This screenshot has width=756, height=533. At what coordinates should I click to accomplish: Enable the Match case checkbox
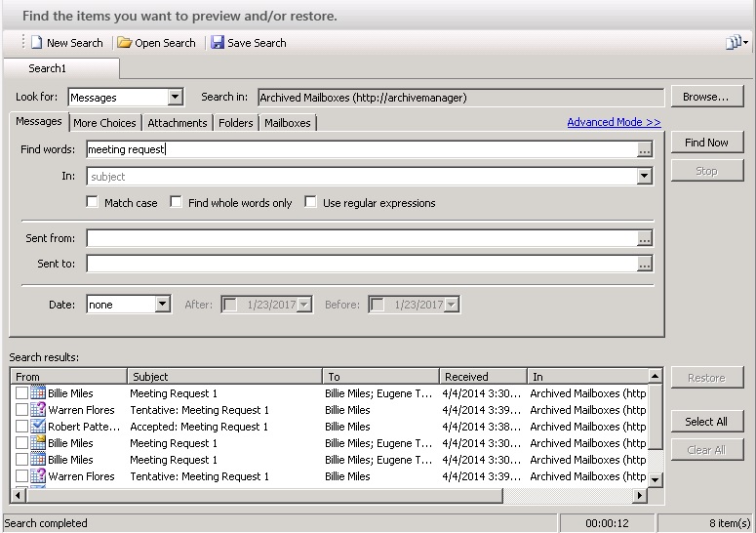[x=93, y=203]
